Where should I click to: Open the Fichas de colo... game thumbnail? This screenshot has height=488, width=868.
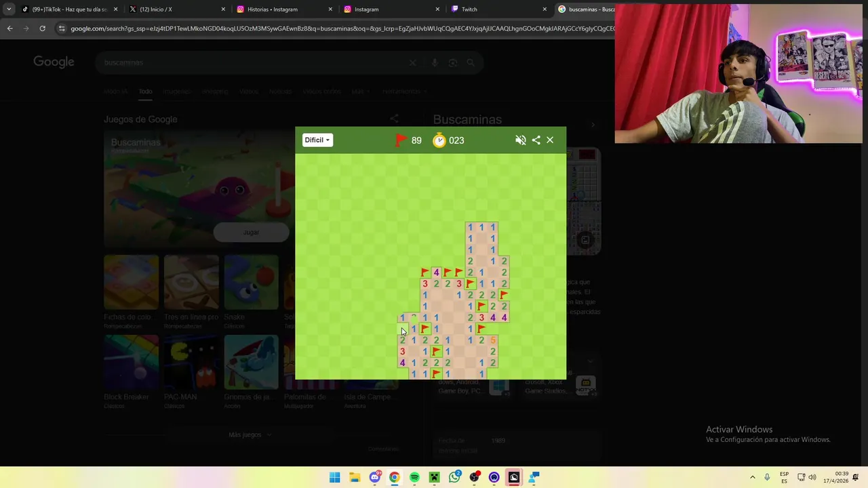click(x=131, y=282)
